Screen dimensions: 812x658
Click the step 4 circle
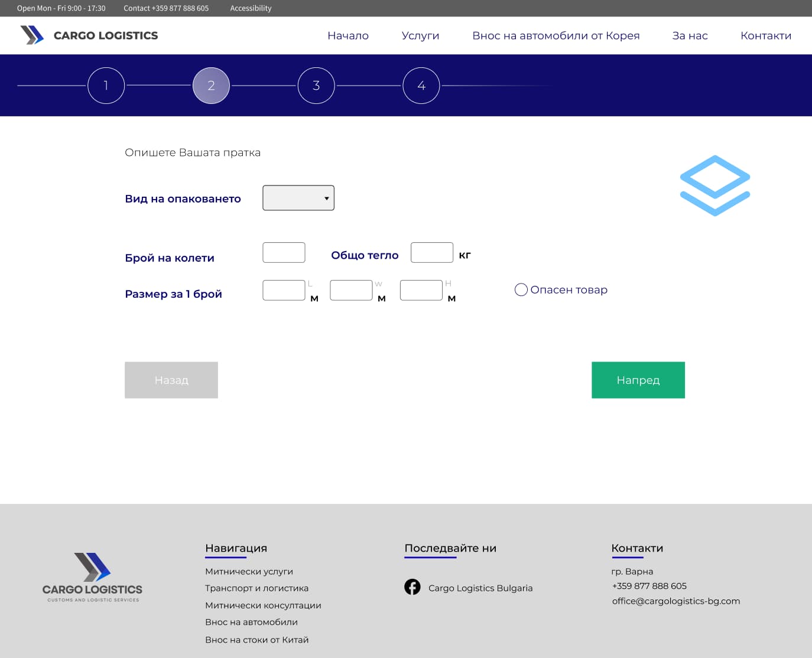click(x=421, y=86)
